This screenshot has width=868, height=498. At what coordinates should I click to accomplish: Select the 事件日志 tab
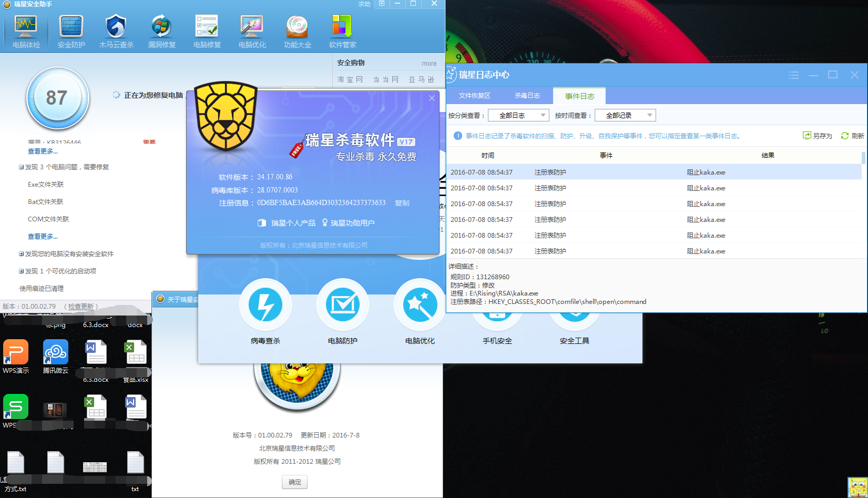tap(579, 96)
